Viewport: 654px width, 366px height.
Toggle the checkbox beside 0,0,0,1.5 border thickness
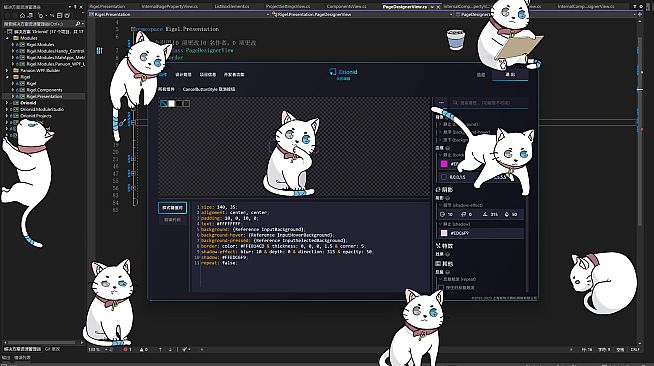click(x=444, y=177)
